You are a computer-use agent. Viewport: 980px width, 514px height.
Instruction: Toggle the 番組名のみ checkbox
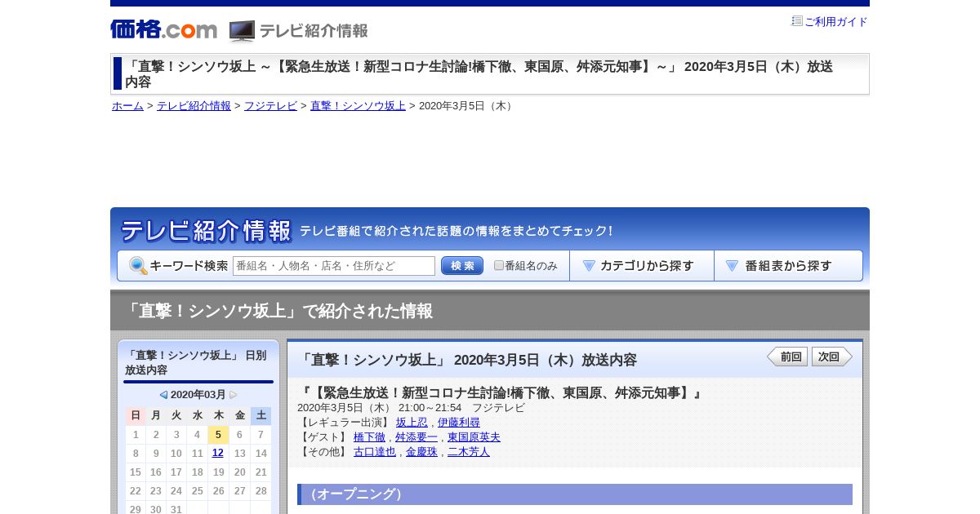pyautogui.click(x=499, y=265)
